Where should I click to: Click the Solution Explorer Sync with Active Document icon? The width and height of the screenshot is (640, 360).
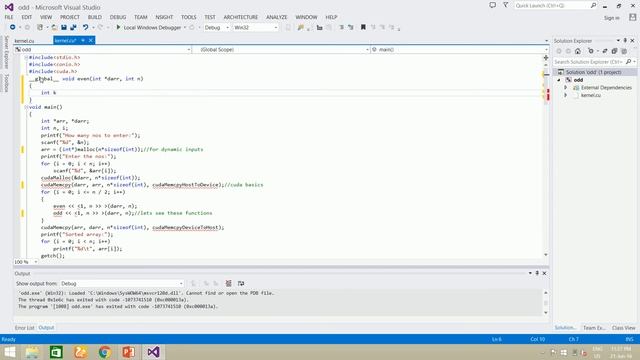point(605,51)
